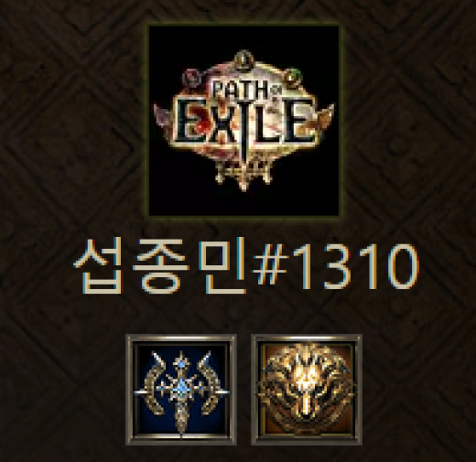This screenshot has width=476, height=462.
Task: Select the blue sword and wings badge
Action: tap(181, 390)
